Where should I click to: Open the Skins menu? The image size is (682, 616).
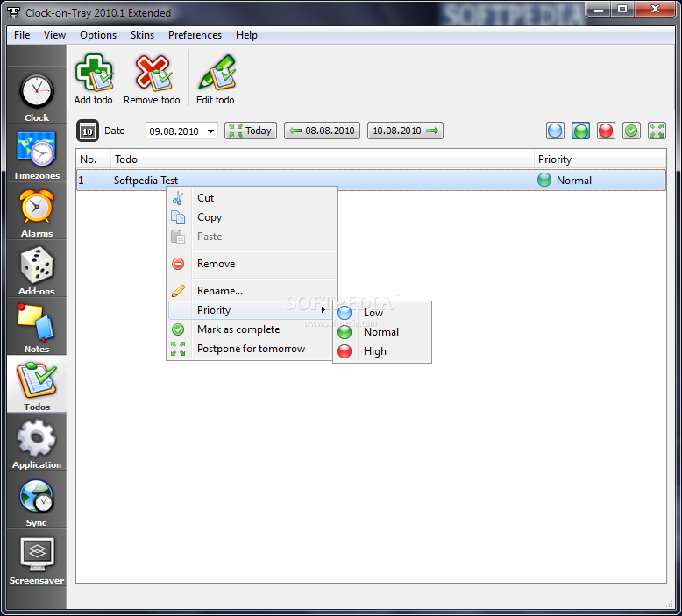pos(142,35)
